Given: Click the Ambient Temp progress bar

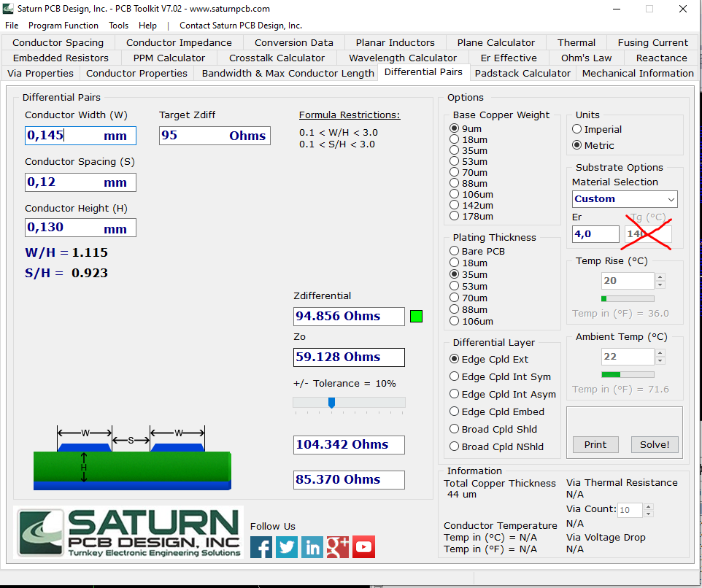Looking at the screenshot, I should coord(628,374).
